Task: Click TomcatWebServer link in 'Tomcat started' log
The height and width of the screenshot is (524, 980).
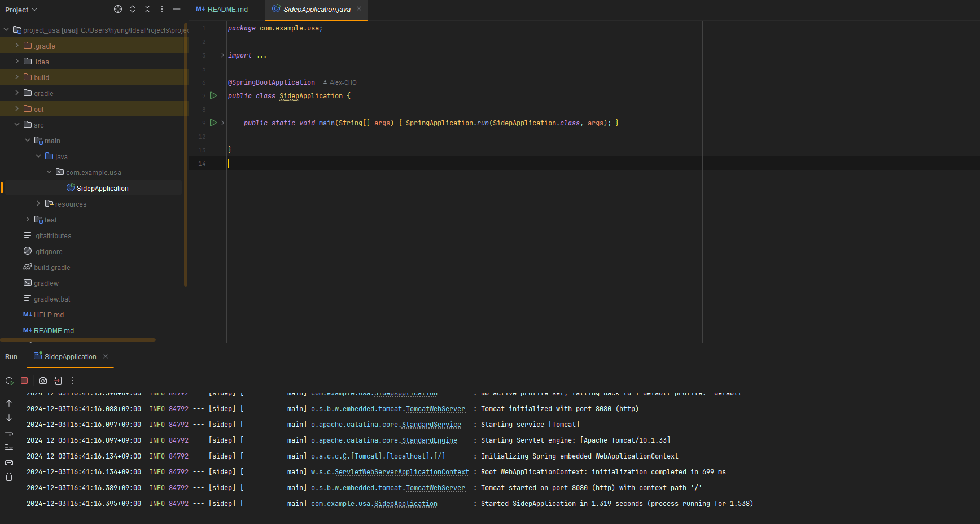Action: click(435, 488)
